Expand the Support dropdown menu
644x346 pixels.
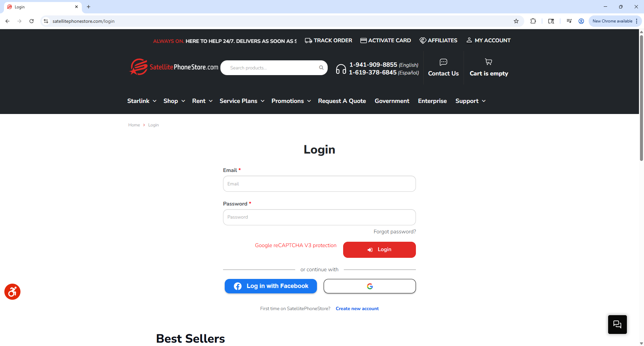click(x=471, y=101)
